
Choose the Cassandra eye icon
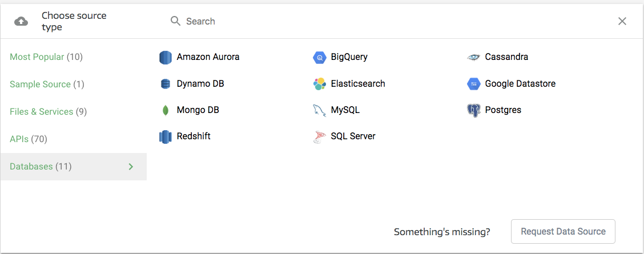pos(473,57)
